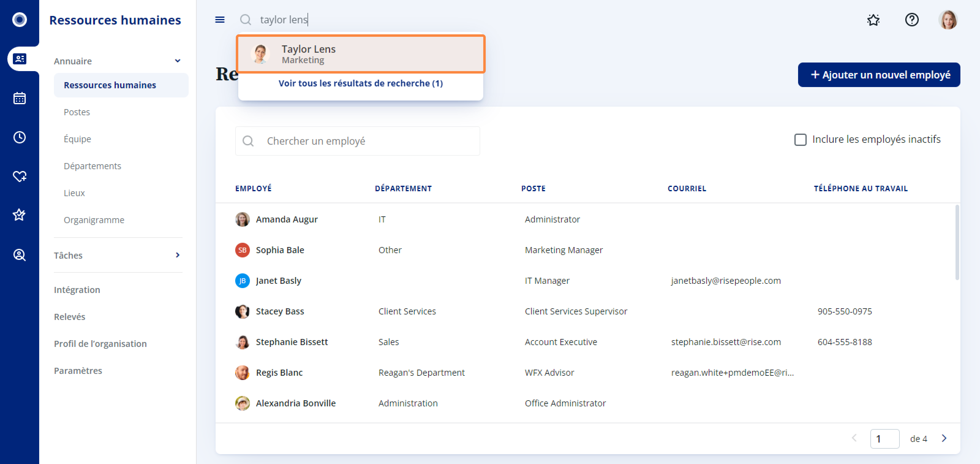This screenshot has width=980, height=464.
Task: Select Ressources humaines menu item
Action: (121, 85)
